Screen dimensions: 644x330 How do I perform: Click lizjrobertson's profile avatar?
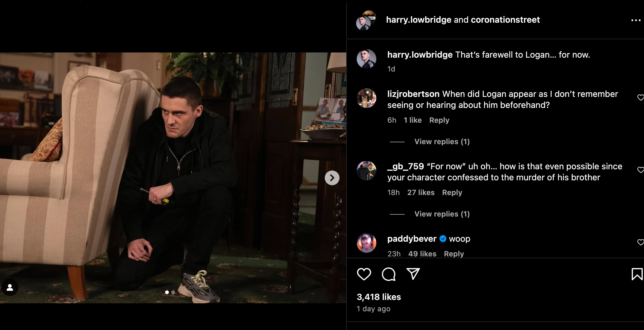point(367,98)
